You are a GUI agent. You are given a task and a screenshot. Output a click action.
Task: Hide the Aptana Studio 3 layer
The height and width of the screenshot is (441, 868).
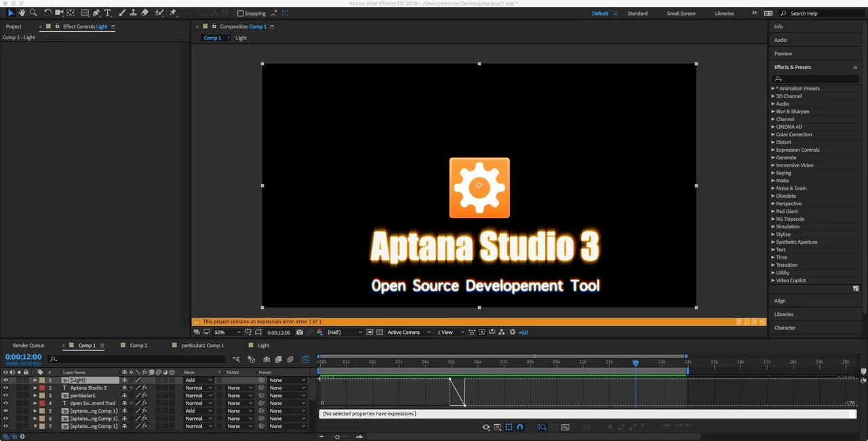5,388
